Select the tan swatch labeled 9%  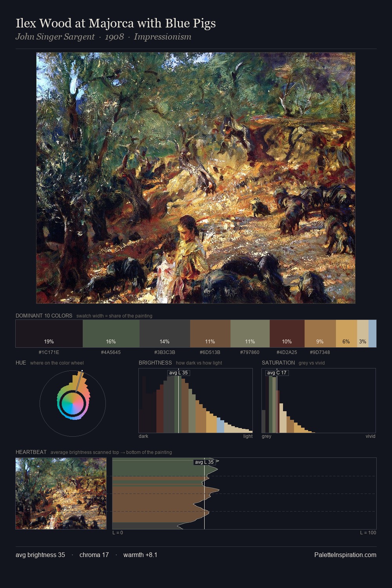(320, 334)
